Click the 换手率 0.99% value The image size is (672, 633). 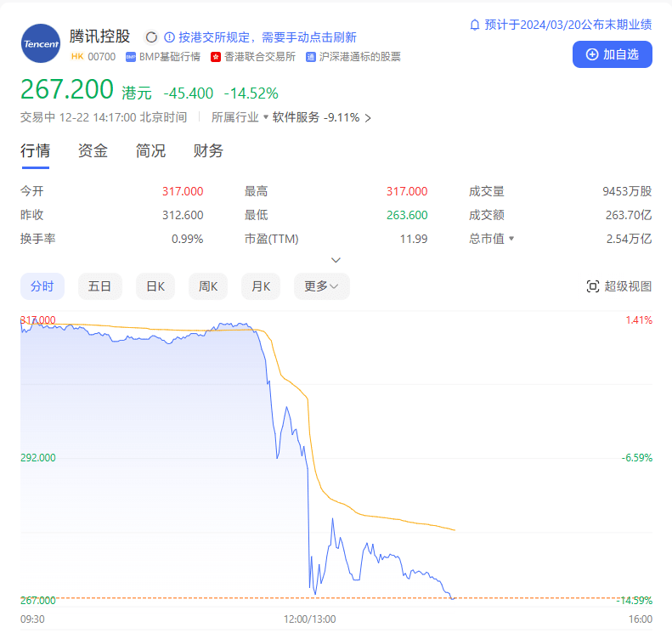tap(187, 239)
